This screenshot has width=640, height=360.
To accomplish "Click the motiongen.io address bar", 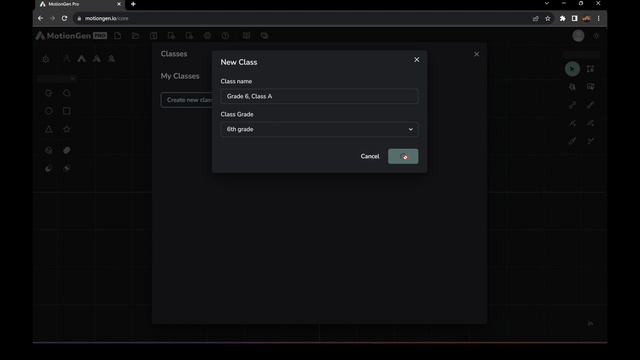I will point(302,18).
